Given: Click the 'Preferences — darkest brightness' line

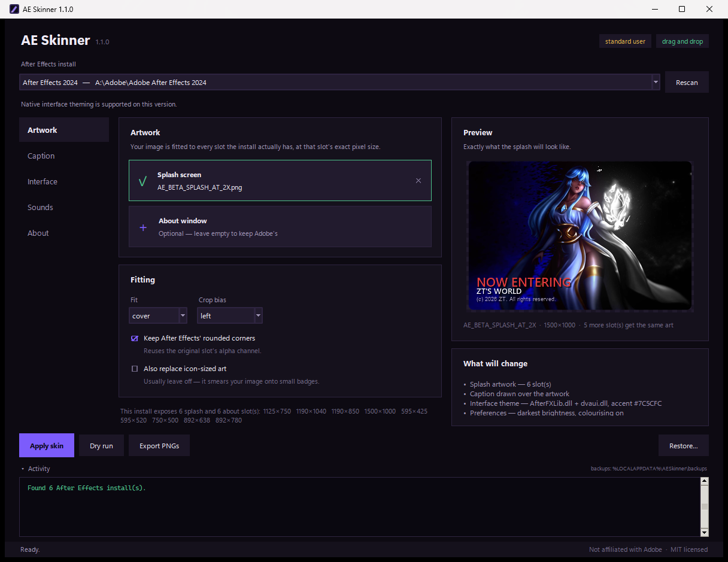Looking at the screenshot, I should pyautogui.click(x=547, y=413).
